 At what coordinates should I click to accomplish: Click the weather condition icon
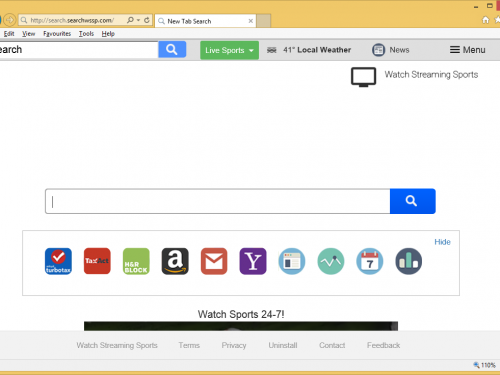point(272,50)
